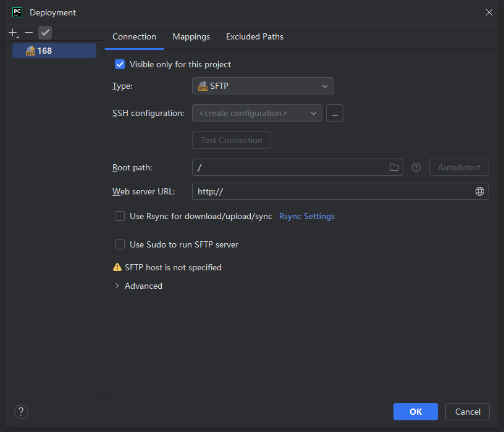Select the 168 SFTP server entry
The width and height of the screenshot is (504, 432).
coord(54,51)
